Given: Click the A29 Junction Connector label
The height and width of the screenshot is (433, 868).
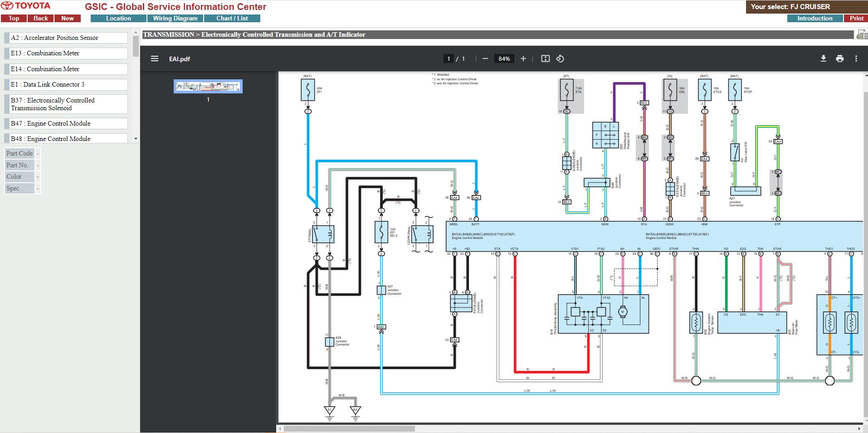Looking at the screenshot, I should pos(342,341).
